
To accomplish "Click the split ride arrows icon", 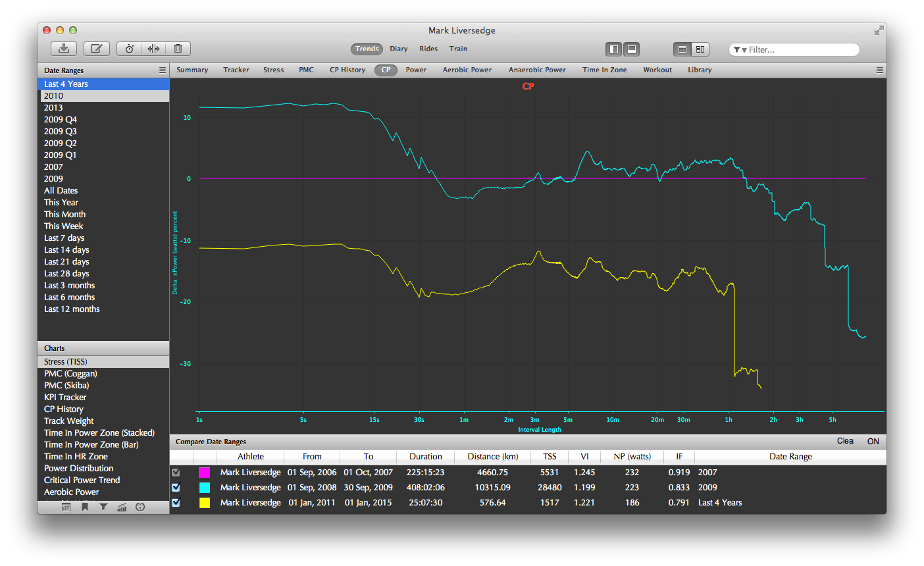I will (x=153, y=49).
